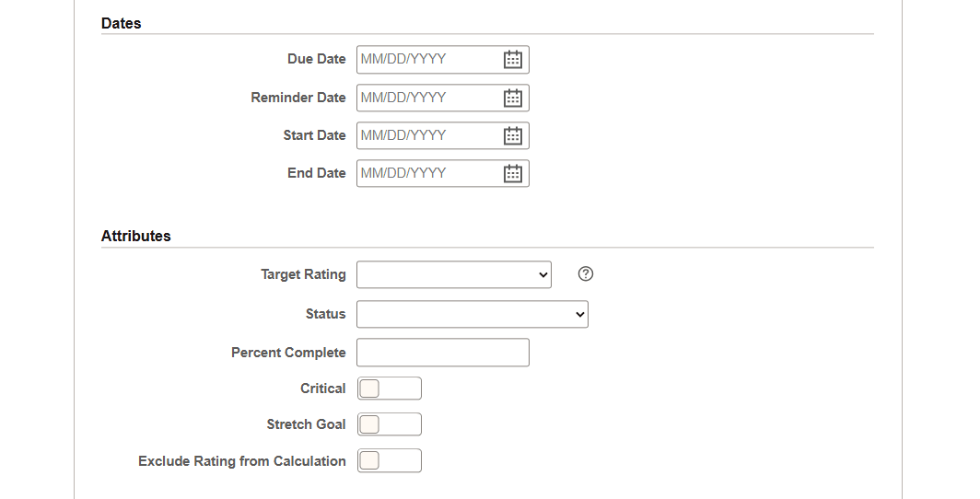Turn on the Stretch Goal toggle
Image resolution: width=980 pixels, height=499 pixels.
[x=389, y=424]
